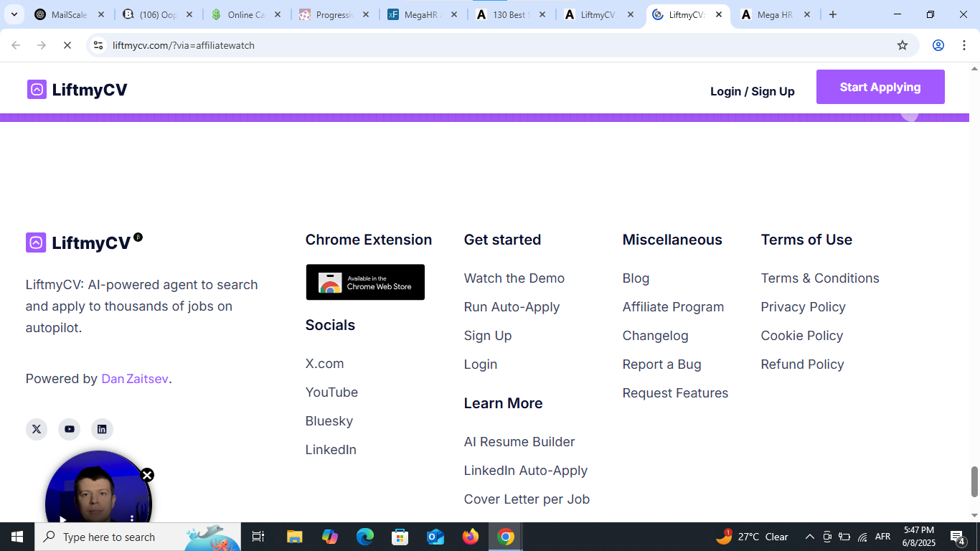Open Cover Letter per Job link
Screen dimensions: 980x551
tap(527, 499)
